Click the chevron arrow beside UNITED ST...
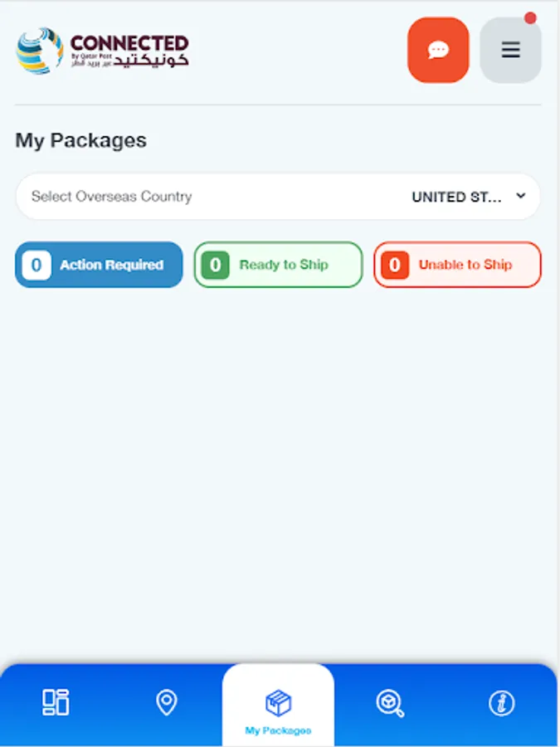The width and height of the screenshot is (560, 747). click(521, 197)
